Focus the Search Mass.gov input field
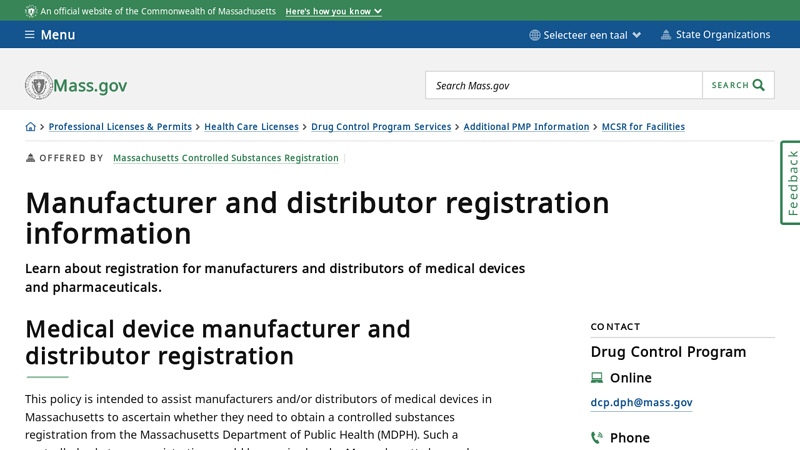 click(564, 85)
